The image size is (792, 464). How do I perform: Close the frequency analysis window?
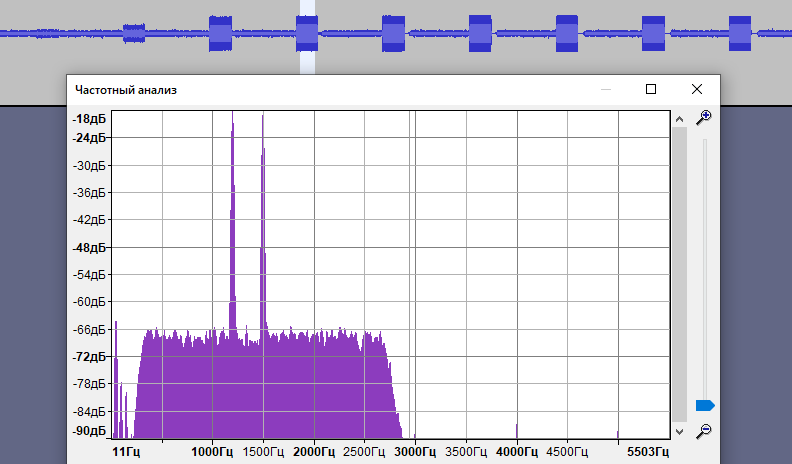click(x=697, y=89)
